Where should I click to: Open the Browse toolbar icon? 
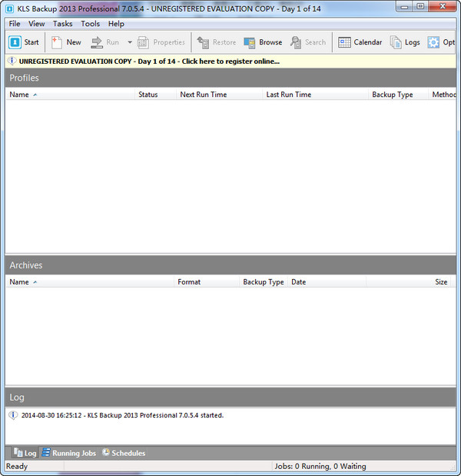tap(249, 42)
